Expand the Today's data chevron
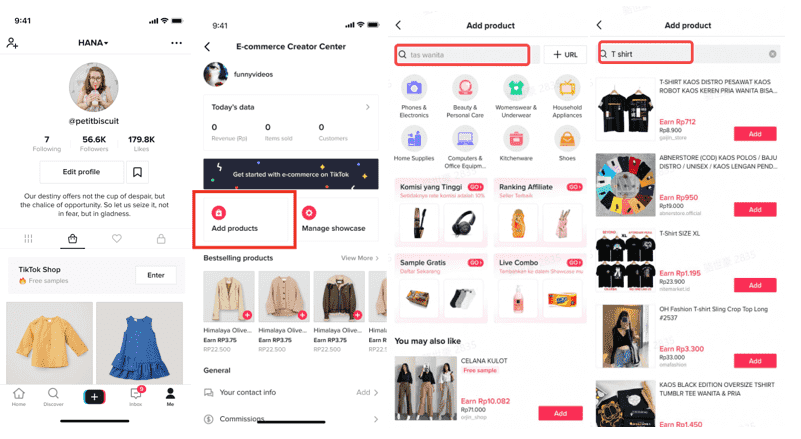 tap(368, 107)
